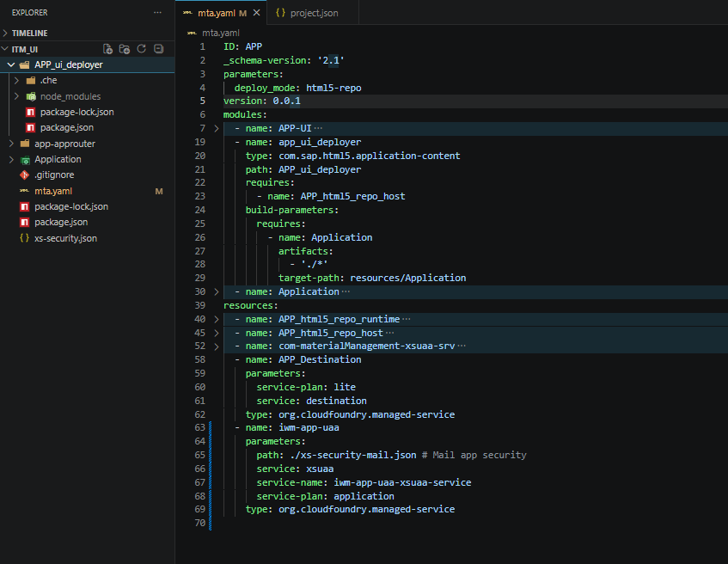
Task: Collapse the APP_ui_deployer folder chevron
Action: [x=11, y=64]
